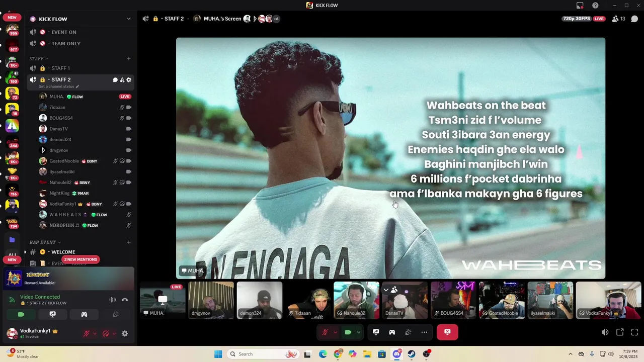Open noise suppression waveform icon
The width and height of the screenshot is (644, 362).
(113, 300)
